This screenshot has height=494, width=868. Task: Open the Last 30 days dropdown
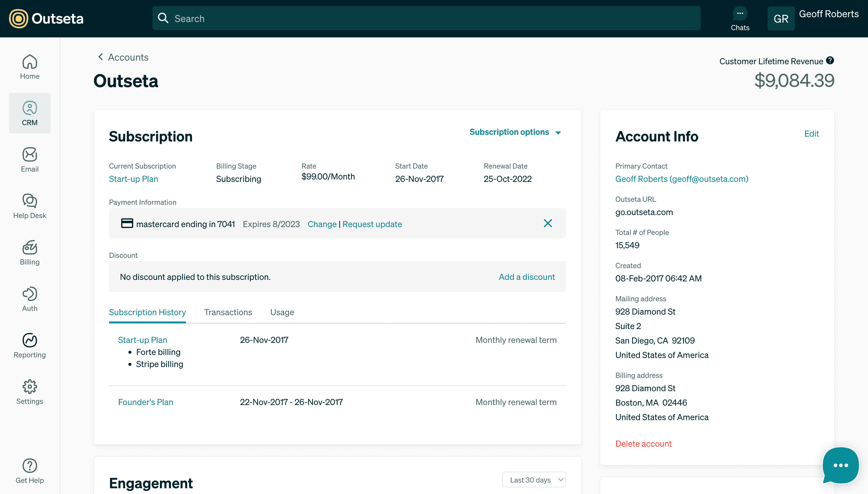coord(534,480)
